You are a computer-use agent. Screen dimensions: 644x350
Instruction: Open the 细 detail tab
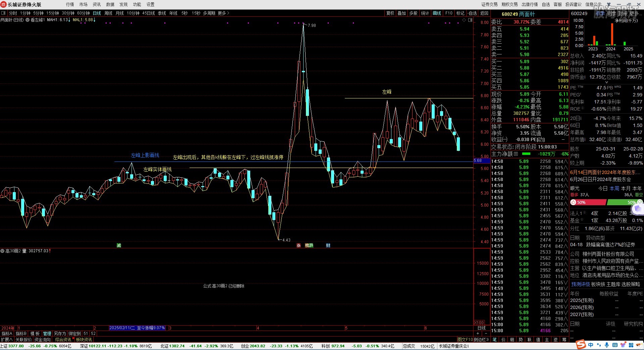point(512,340)
